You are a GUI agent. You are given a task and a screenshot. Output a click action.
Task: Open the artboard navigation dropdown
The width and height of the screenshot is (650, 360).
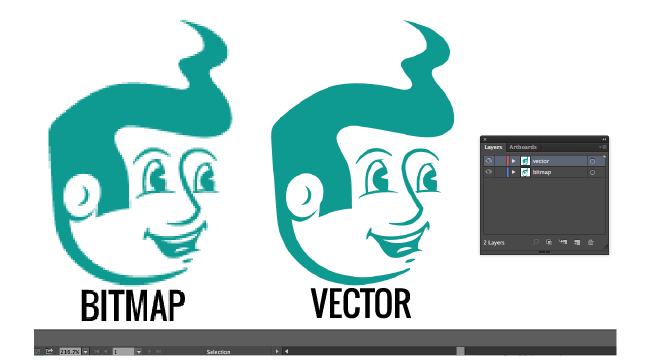138,352
